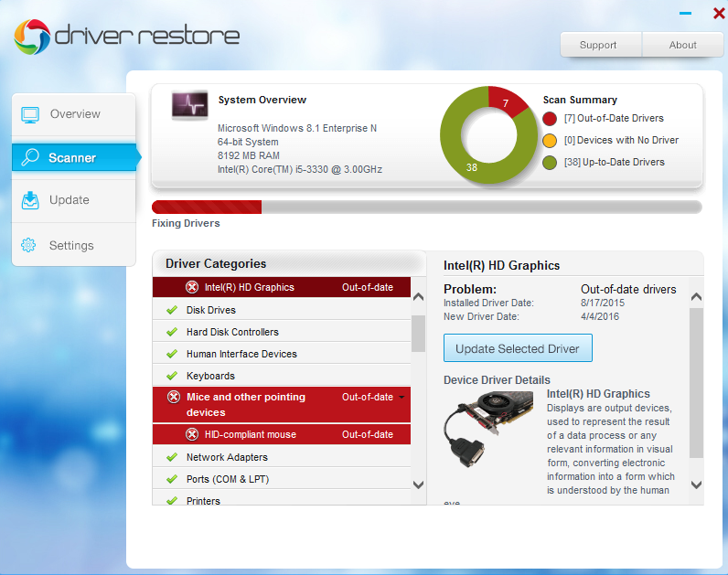Click green checkmark beside Network Adapters
Screen dimensions: 728x575
[172, 457]
